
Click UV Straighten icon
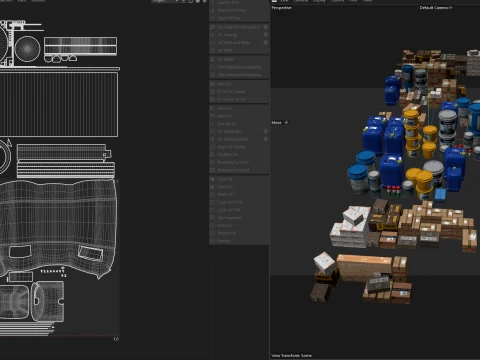tap(213, 132)
